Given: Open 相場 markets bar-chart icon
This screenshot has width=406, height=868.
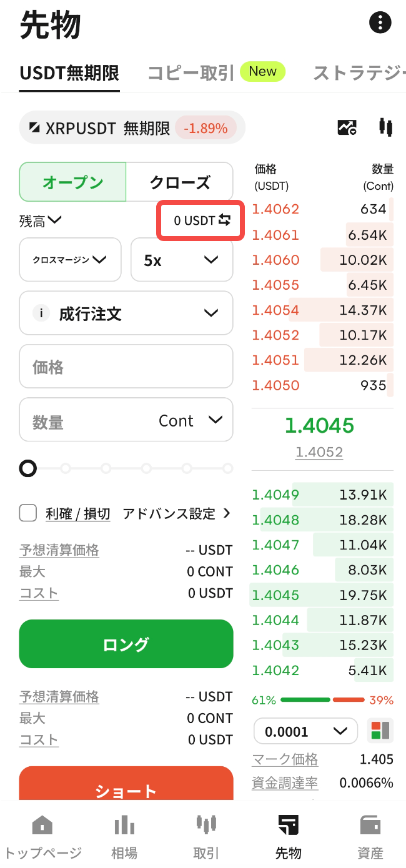Looking at the screenshot, I should click(x=124, y=825).
